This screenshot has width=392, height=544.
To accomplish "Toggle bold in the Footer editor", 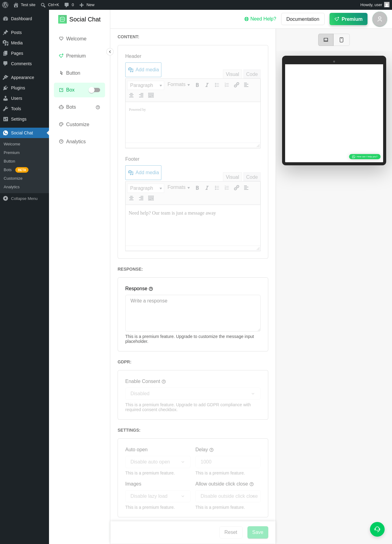I will pos(197,188).
